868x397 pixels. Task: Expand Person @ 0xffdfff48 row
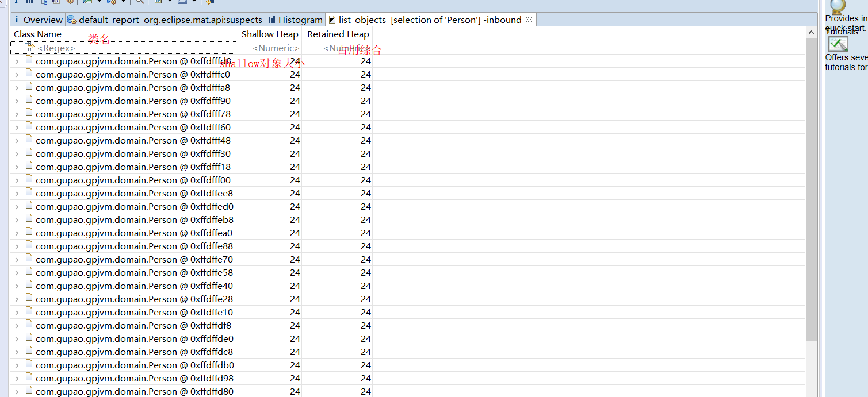(x=17, y=141)
